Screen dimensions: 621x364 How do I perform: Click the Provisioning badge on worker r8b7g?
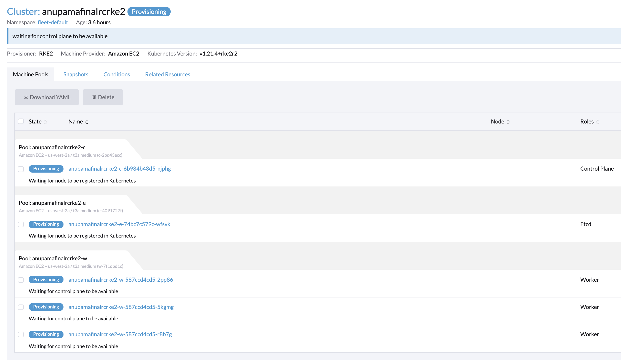coord(46,334)
